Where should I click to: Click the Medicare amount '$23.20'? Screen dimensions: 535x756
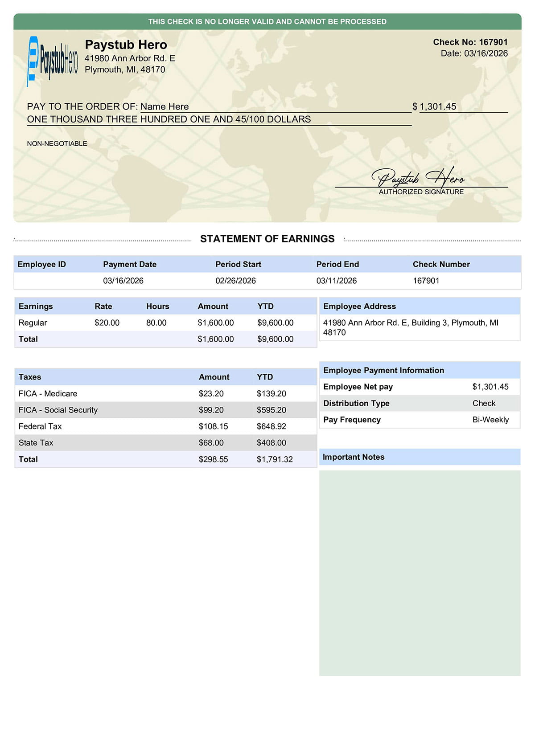click(211, 393)
